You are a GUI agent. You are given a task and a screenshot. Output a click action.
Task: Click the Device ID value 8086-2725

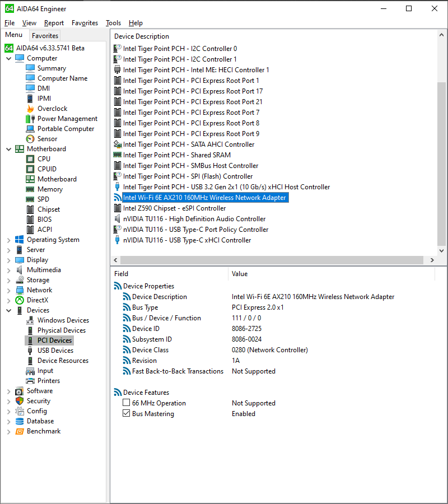246,329
